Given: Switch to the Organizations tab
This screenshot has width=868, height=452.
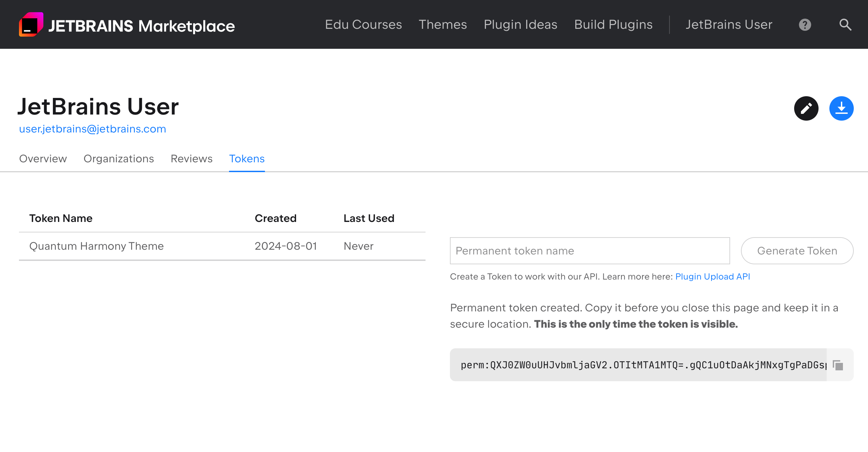Looking at the screenshot, I should coord(119,159).
